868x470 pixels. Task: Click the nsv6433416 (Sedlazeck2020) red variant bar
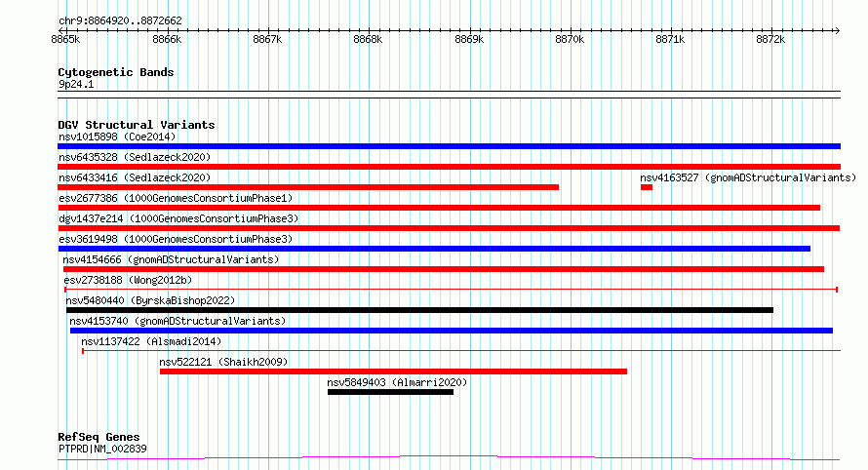coord(308,187)
